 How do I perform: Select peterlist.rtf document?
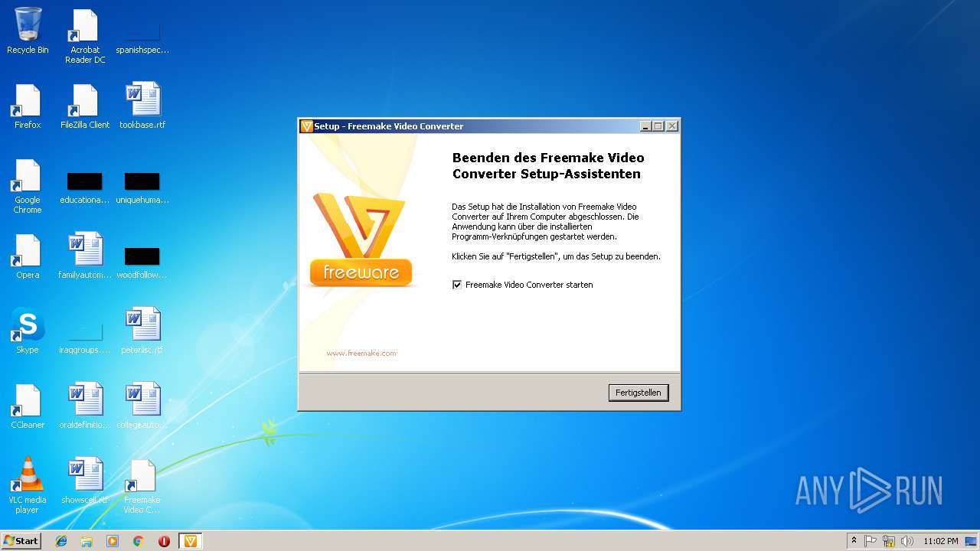142,331
